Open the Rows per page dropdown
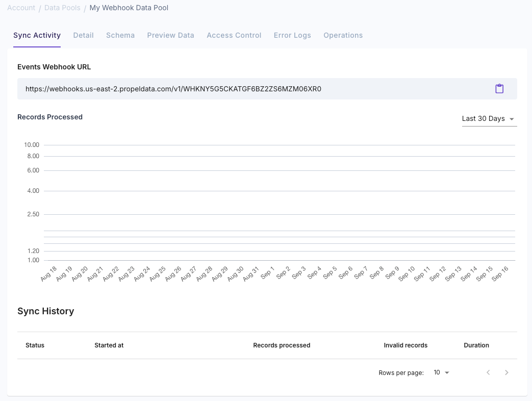This screenshot has width=532, height=401. [441, 372]
